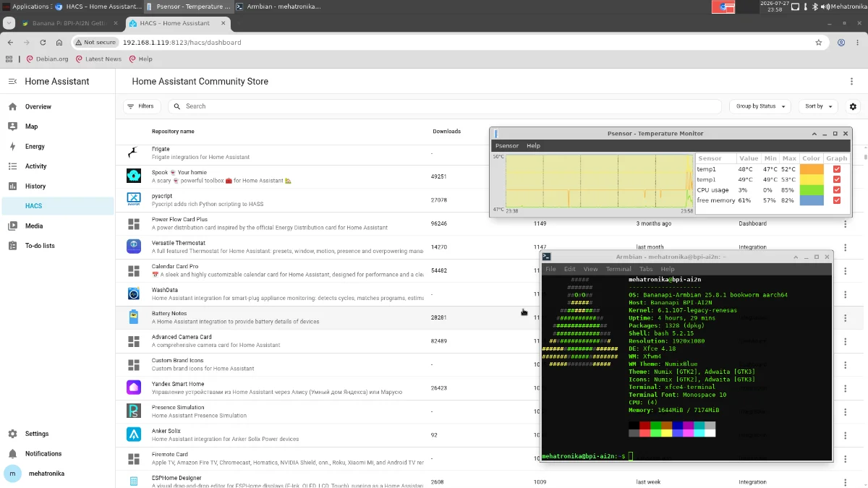Open the Help bookmark in the bookmarks bar
The width and height of the screenshot is (868, 488).
(x=140, y=59)
